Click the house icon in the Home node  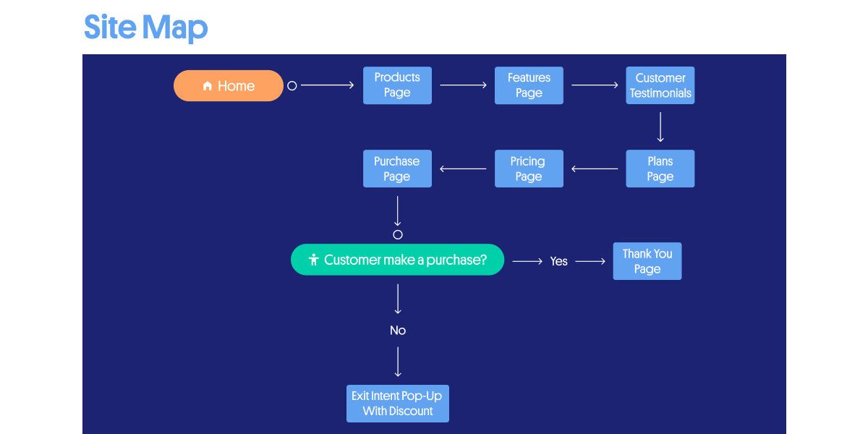(x=208, y=86)
